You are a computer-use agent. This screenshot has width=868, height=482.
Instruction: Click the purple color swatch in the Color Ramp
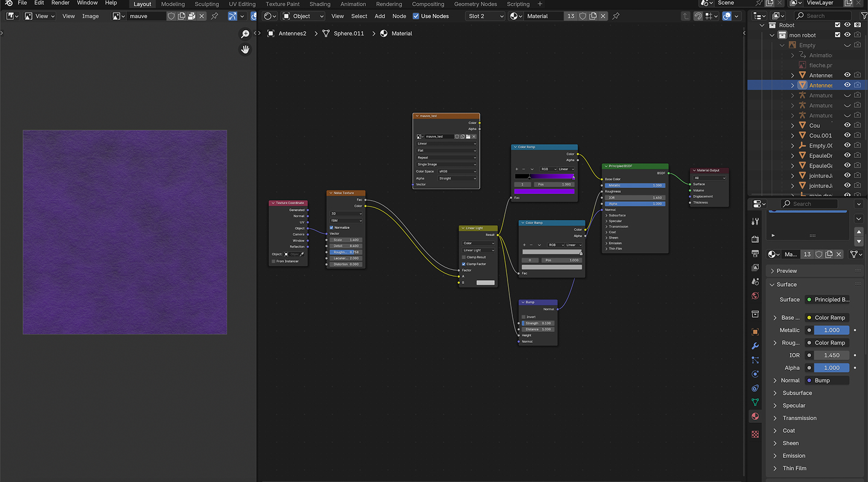[544, 191]
